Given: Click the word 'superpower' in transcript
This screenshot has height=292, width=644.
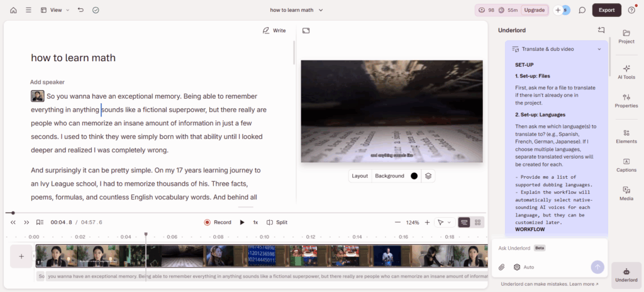Looking at the screenshot, I should point(187,109).
